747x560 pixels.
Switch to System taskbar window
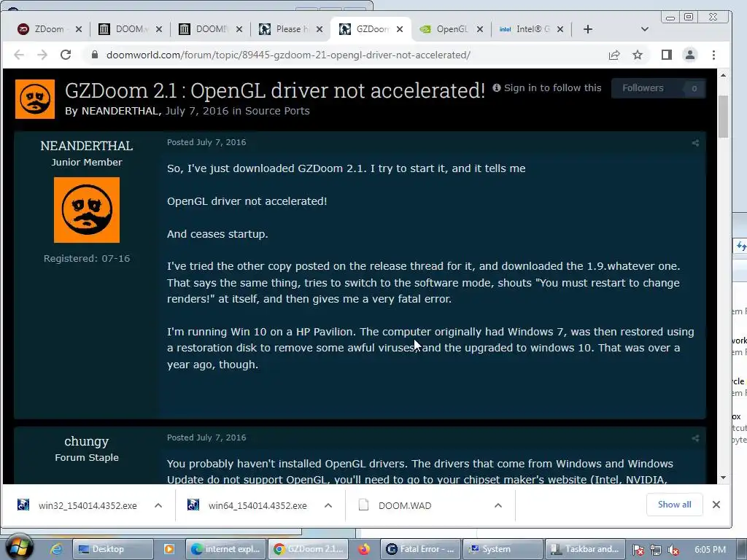click(503, 550)
